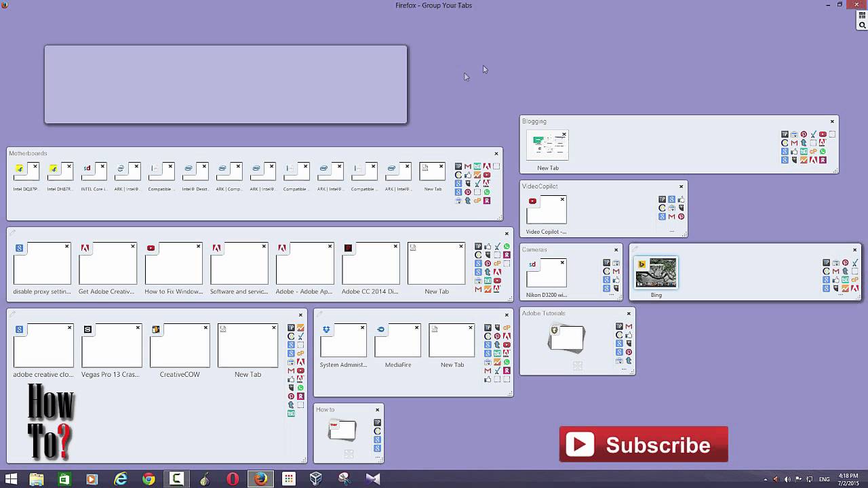Image resolution: width=868 pixels, height=488 pixels.
Task: Open Video Copilot tab thumbnail
Action: point(546,210)
